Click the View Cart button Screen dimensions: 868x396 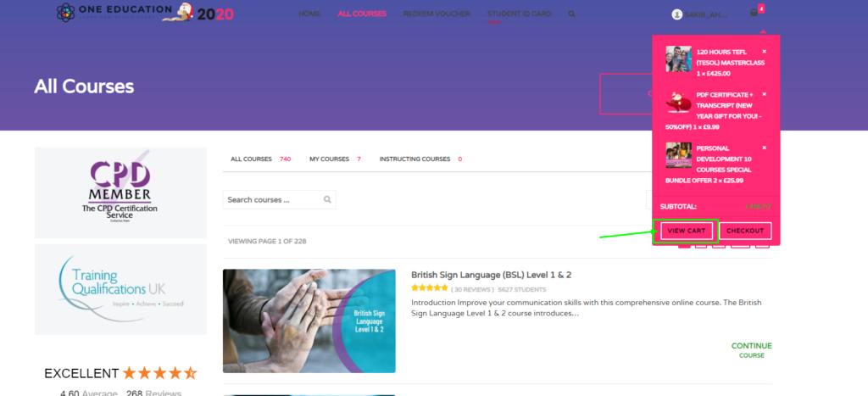tap(687, 231)
